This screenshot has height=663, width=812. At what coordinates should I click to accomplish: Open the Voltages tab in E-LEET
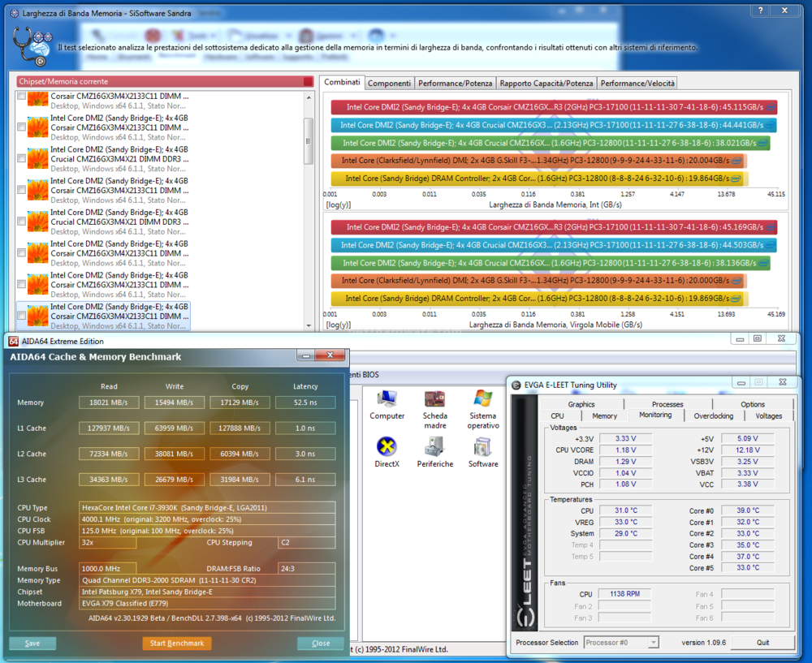point(768,415)
